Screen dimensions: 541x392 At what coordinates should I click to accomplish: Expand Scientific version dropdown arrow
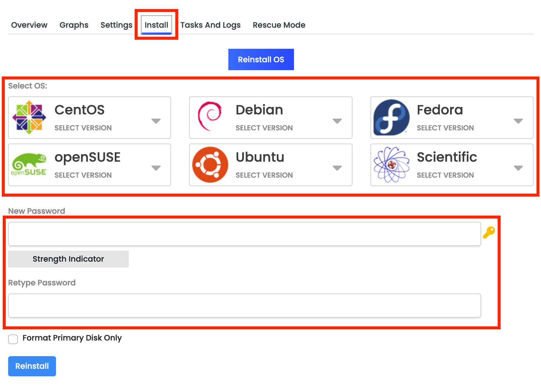518,168
